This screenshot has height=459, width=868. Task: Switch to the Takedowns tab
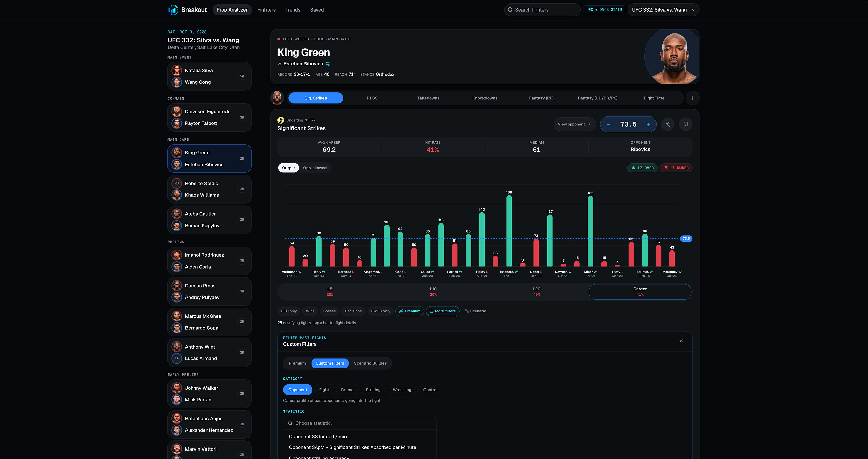428,98
